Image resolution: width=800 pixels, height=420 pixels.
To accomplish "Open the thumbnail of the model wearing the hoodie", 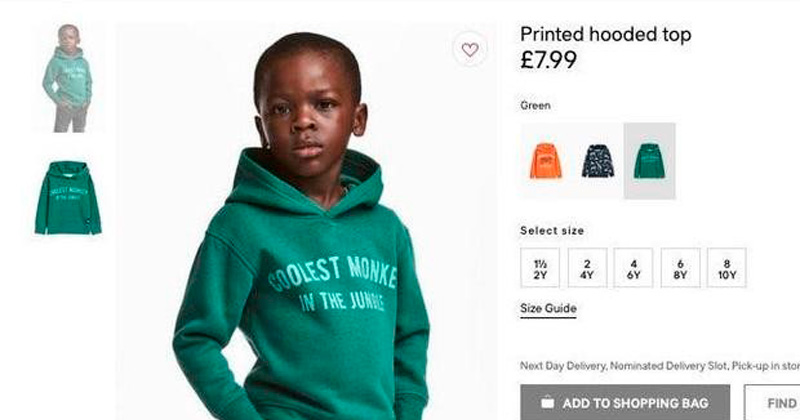I will pos(68,78).
